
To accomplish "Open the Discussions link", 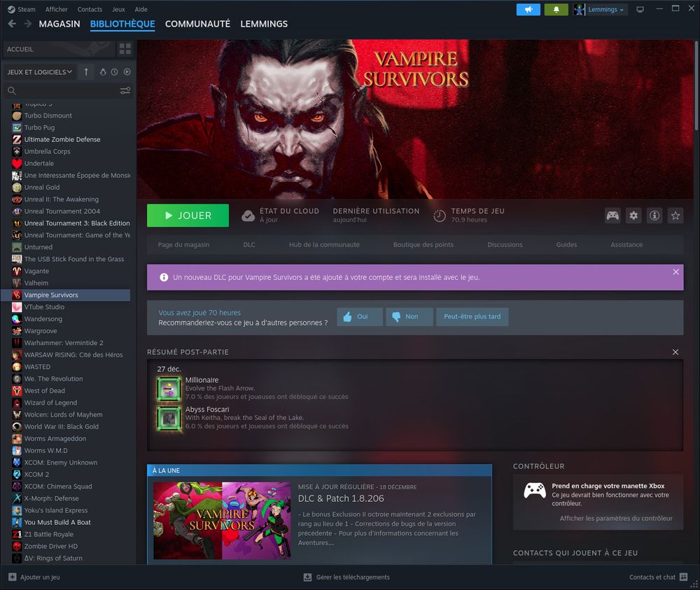I will pyautogui.click(x=505, y=244).
